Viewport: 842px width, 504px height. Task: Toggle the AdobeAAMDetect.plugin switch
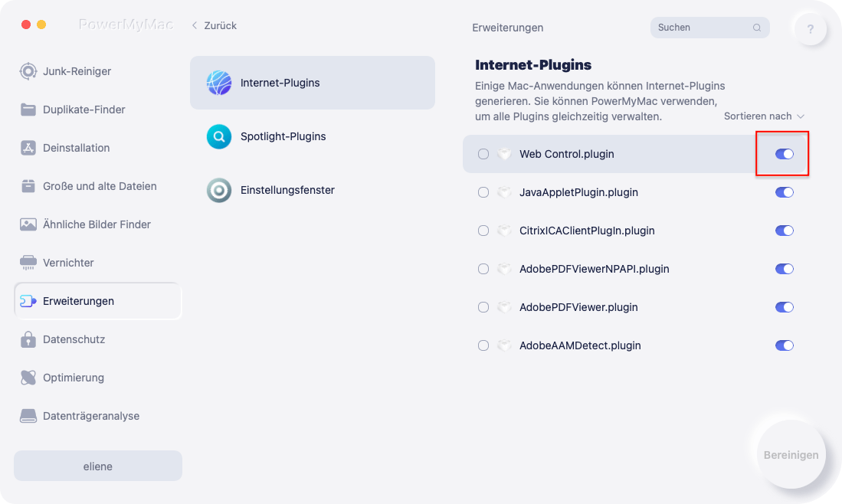click(784, 345)
